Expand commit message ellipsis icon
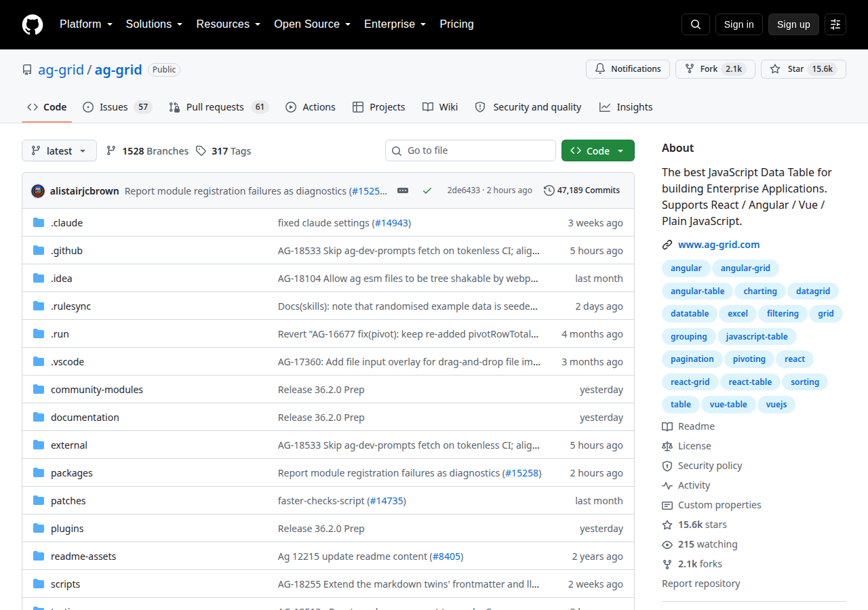Viewport: 868px width, 610px height. pos(403,190)
